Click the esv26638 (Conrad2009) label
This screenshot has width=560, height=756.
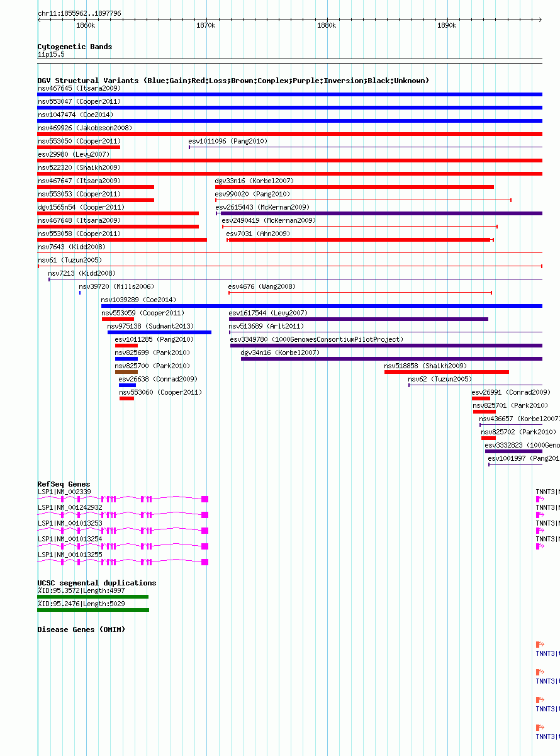click(158, 379)
